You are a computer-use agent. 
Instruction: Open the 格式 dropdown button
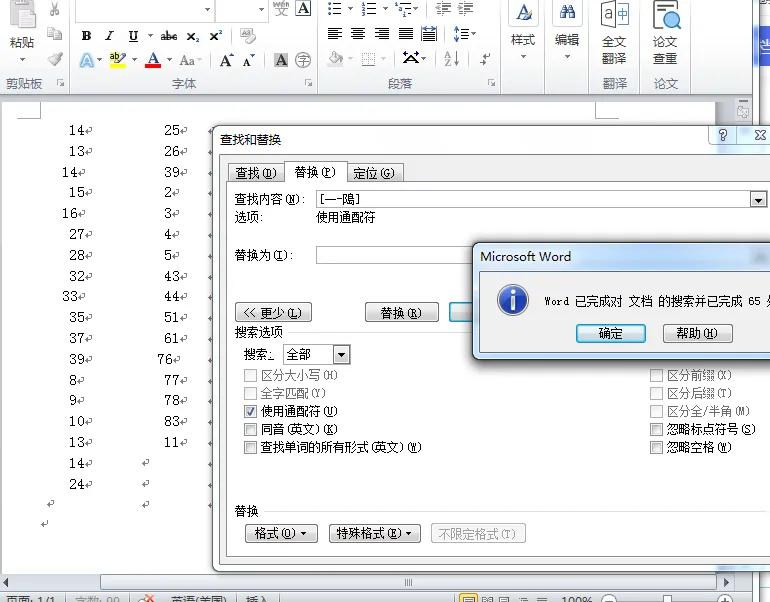[x=281, y=533]
